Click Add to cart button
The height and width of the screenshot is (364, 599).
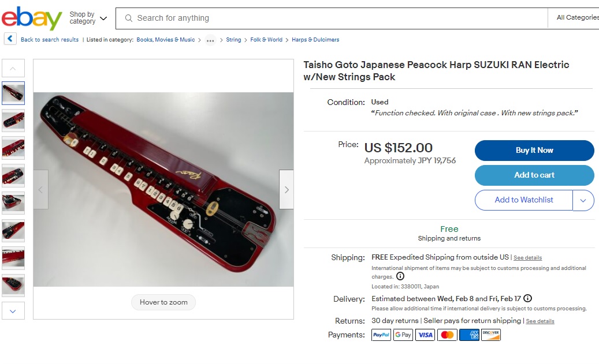click(x=534, y=175)
